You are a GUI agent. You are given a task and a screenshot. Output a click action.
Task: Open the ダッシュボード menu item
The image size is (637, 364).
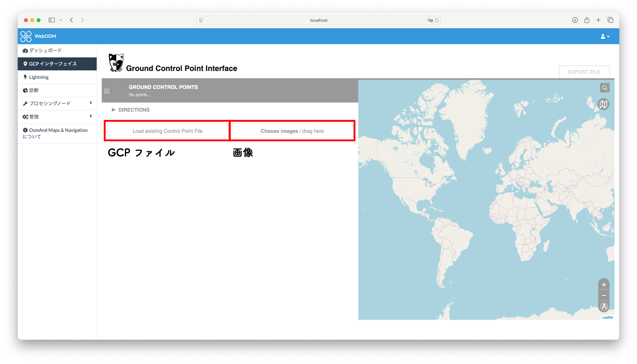[x=45, y=51]
